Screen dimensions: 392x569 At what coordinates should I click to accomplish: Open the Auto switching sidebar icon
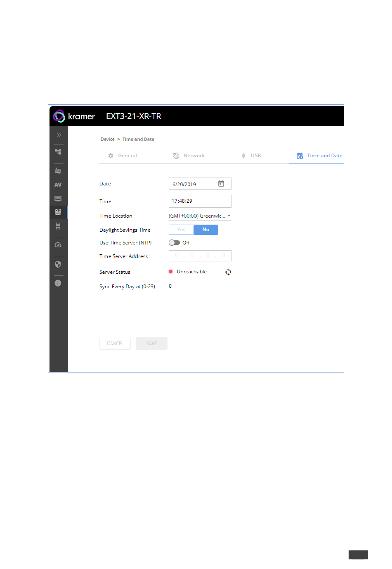click(x=58, y=171)
